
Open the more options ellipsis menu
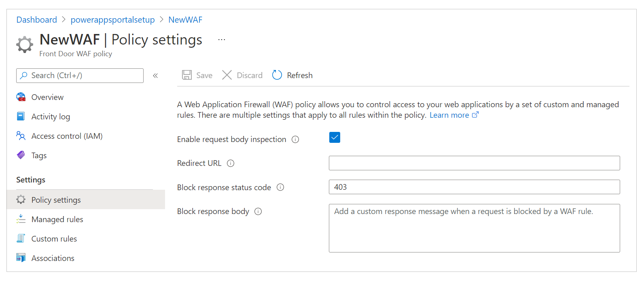pyautogui.click(x=222, y=40)
